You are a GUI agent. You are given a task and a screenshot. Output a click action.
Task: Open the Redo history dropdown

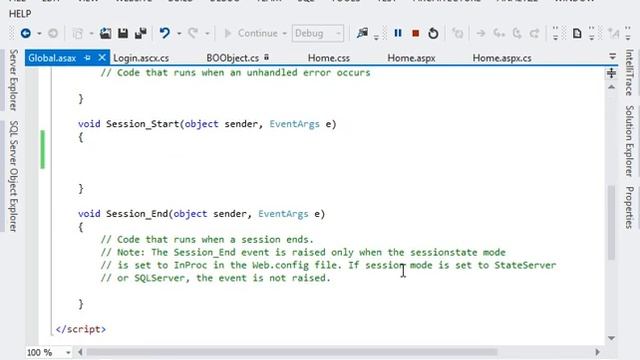207,33
